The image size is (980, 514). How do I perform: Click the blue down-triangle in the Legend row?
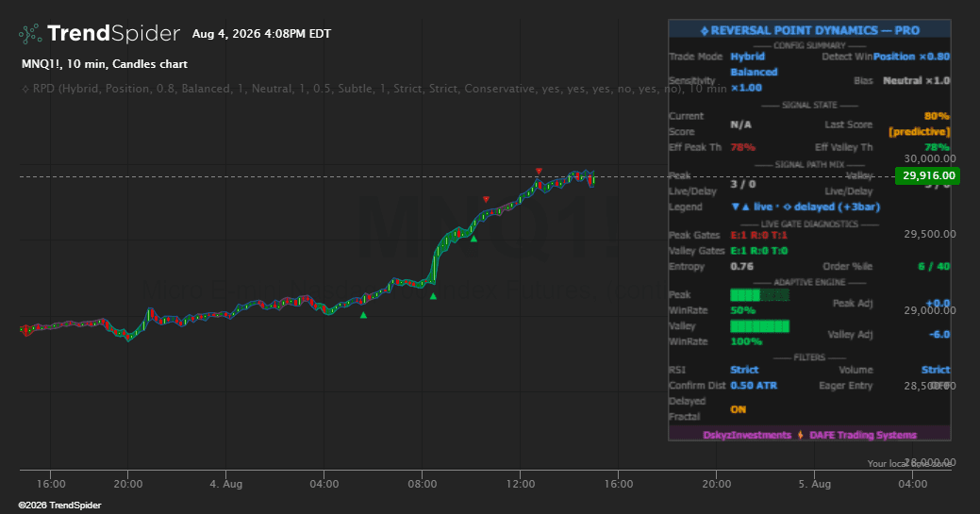pos(735,207)
